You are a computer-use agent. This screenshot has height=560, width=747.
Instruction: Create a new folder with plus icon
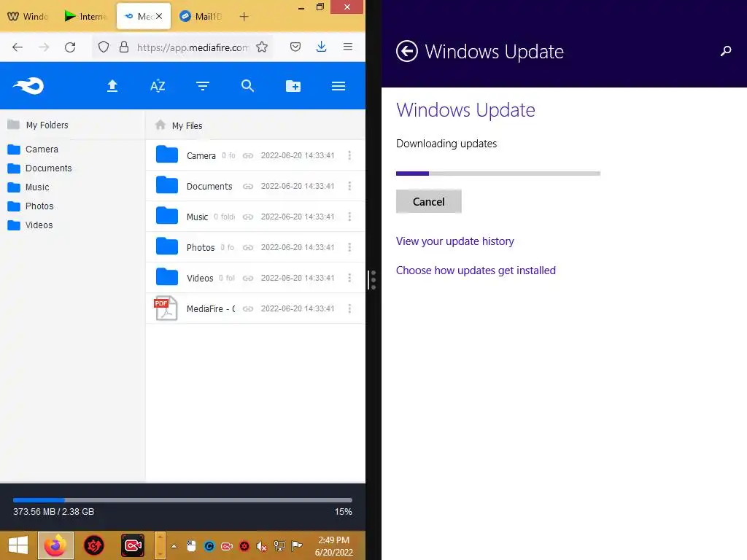coord(293,86)
